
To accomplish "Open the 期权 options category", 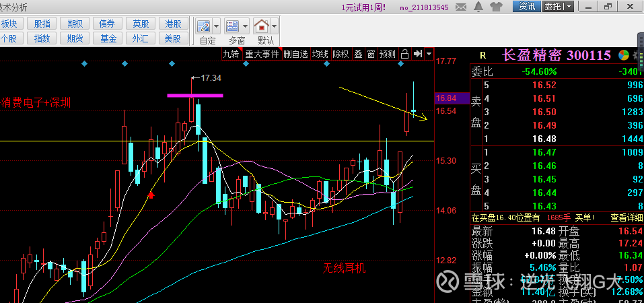I will pos(75,24).
